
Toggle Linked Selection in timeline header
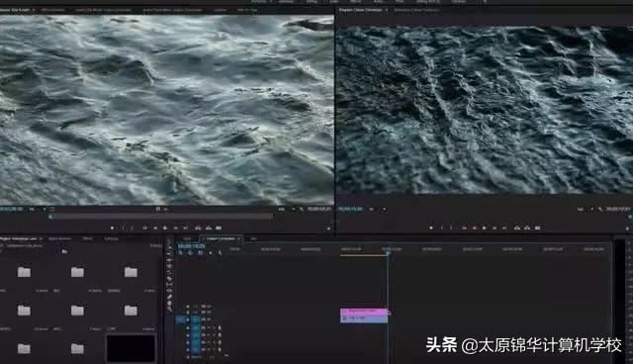200,252
